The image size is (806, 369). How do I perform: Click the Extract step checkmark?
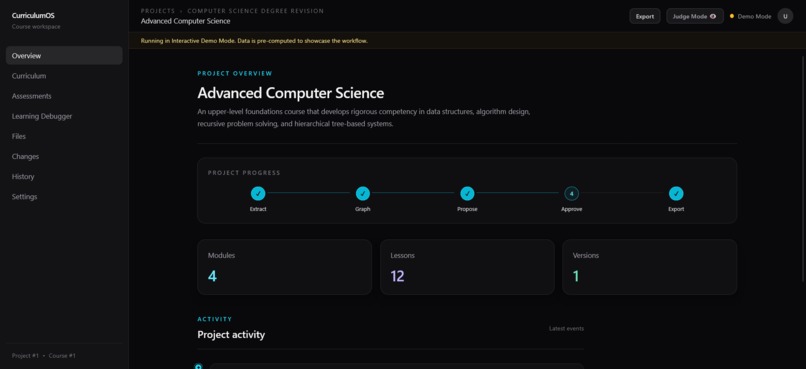pos(258,194)
